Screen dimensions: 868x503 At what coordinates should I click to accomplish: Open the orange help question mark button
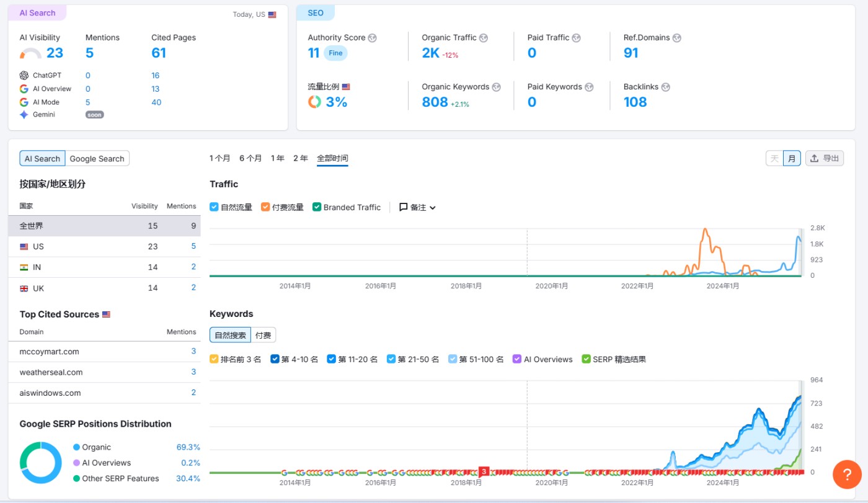pyautogui.click(x=847, y=474)
